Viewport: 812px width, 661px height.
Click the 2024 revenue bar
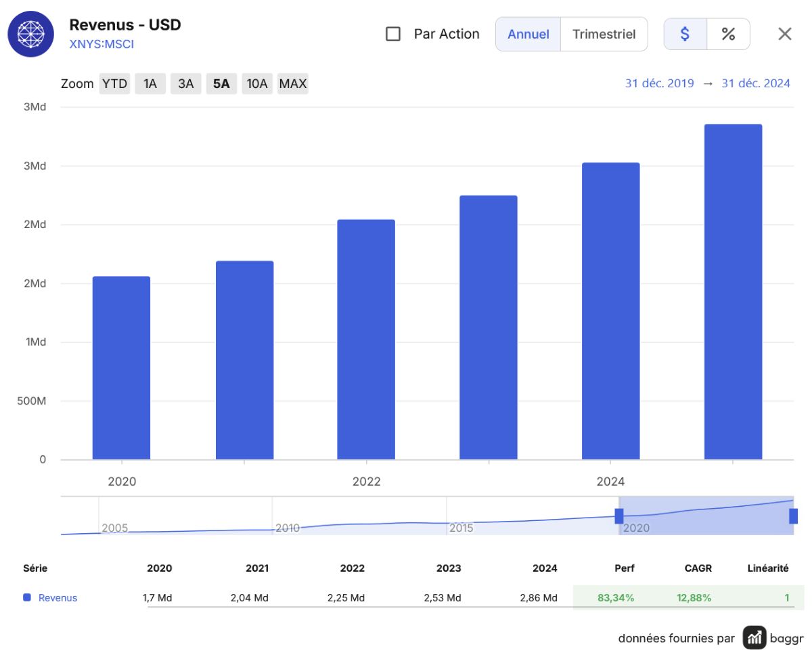point(611,311)
